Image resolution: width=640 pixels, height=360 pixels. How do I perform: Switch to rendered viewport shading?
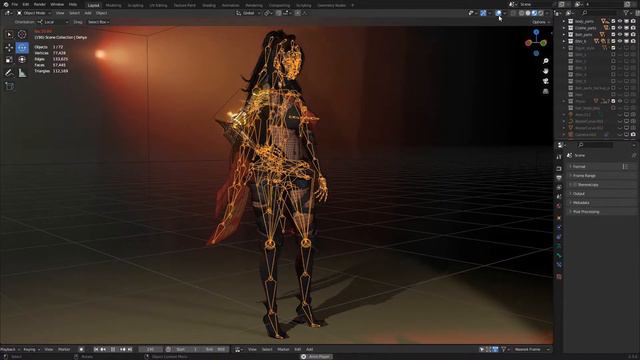pyautogui.click(x=540, y=13)
